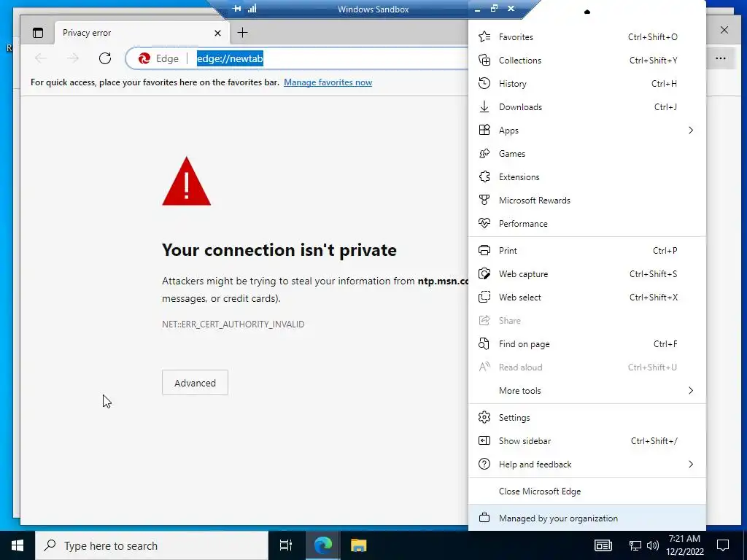Viewport: 747px width, 560px height.
Task: Select Show sidebar menu item
Action: pos(587,441)
